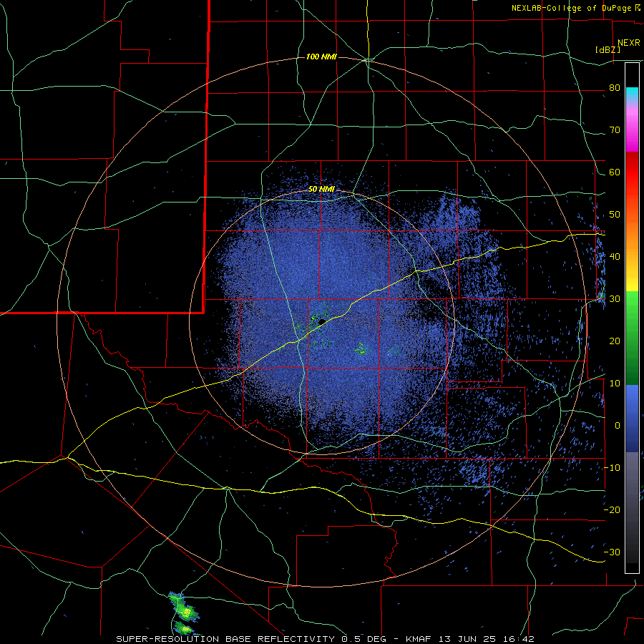
Task: Click the 50 NMI range ring label
Action: tap(321, 189)
